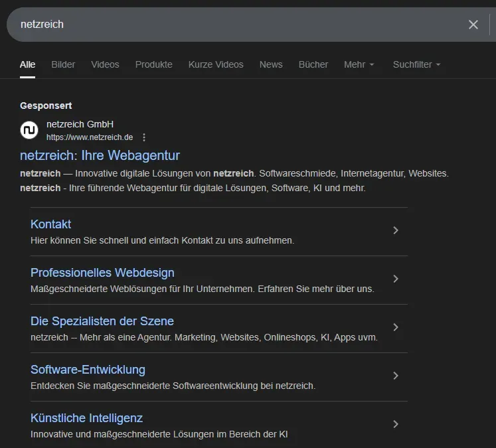Select the Alle tab
Viewport: 496px width, 448px height.
[x=27, y=64]
